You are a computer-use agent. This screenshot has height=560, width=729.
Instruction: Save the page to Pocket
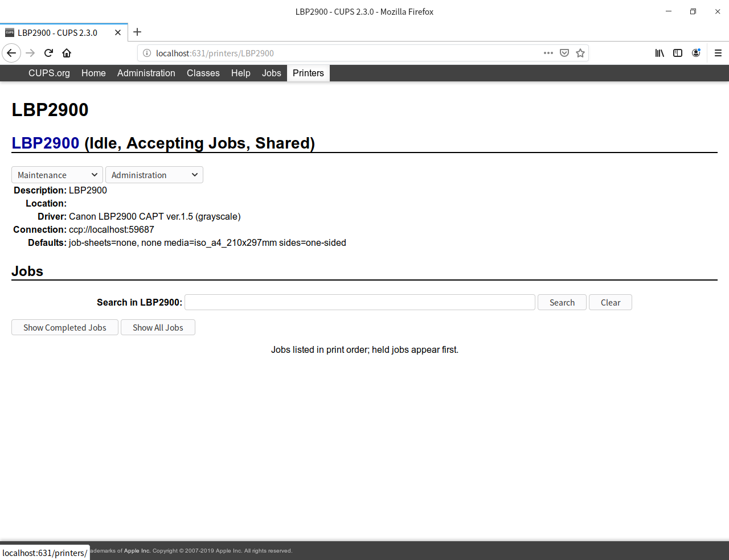[x=564, y=53]
